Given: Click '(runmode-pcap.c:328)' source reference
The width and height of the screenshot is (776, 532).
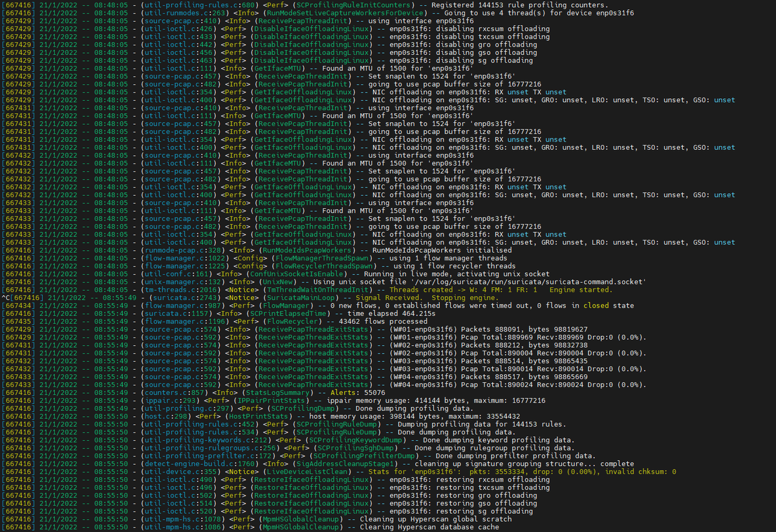Looking at the screenshot, I should pos(182,250).
